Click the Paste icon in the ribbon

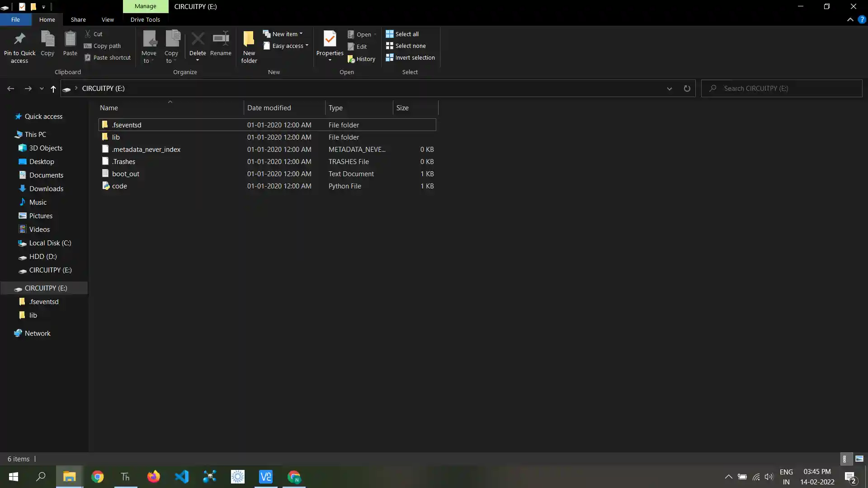coord(70,40)
